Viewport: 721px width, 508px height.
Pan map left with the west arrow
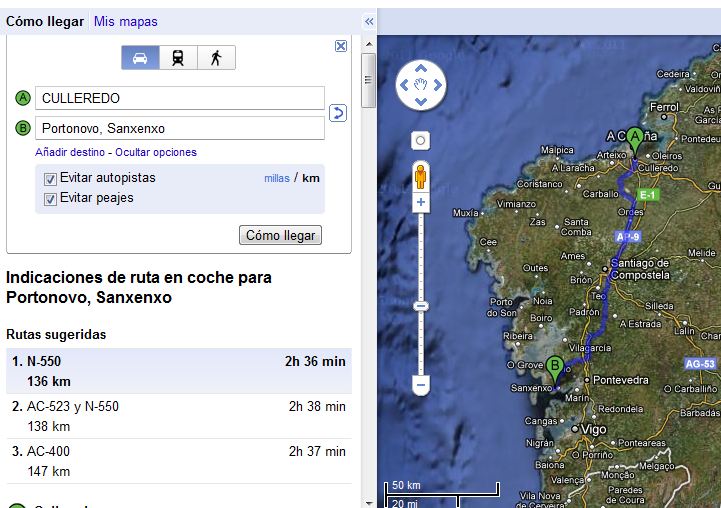click(404, 85)
